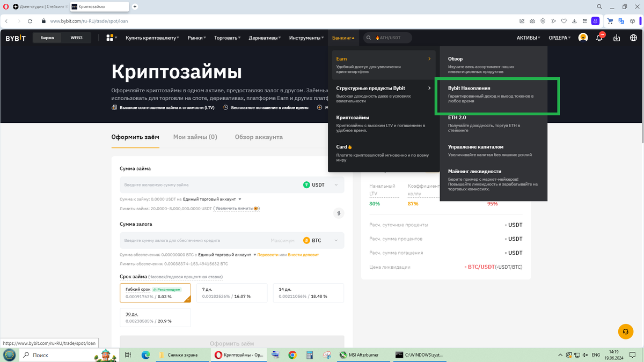Click the swap loan and collateral arrows icon
Screen dimensions: 644x362
339,213
